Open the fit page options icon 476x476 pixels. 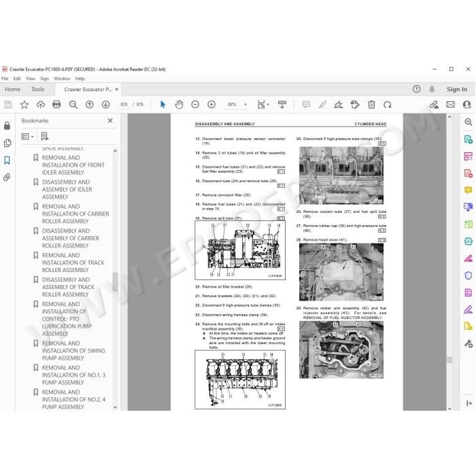[x=263, y=105]
